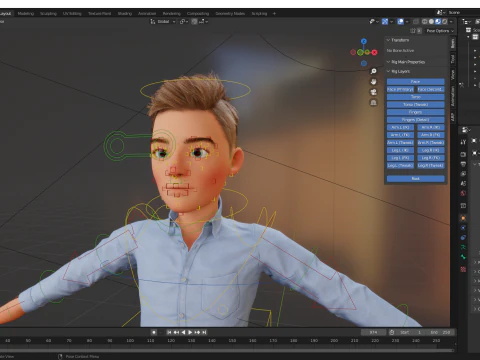Viewport: 480px width, 360px height.
Task: Open the Texture Paint workspace tab
Action: (x=99, y=14)
